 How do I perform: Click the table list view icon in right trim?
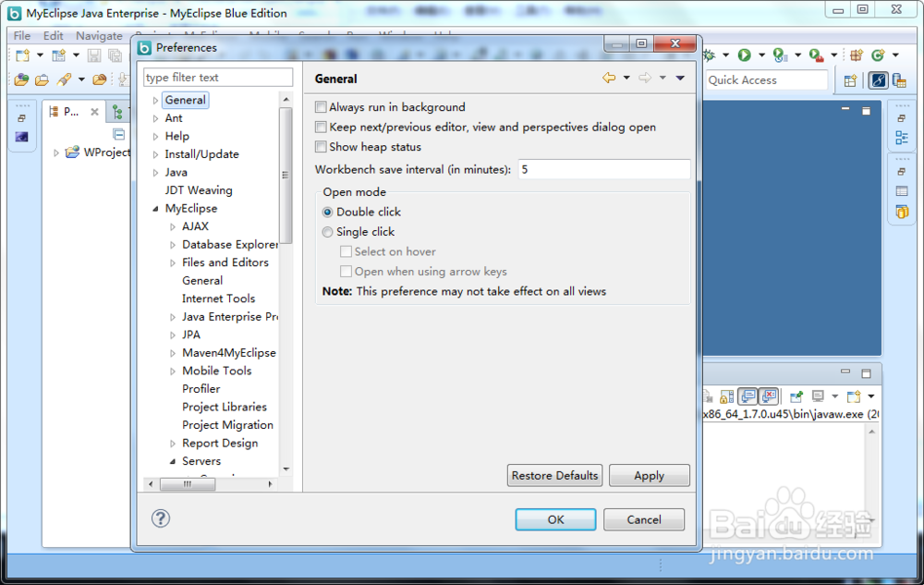coord(902,191)
